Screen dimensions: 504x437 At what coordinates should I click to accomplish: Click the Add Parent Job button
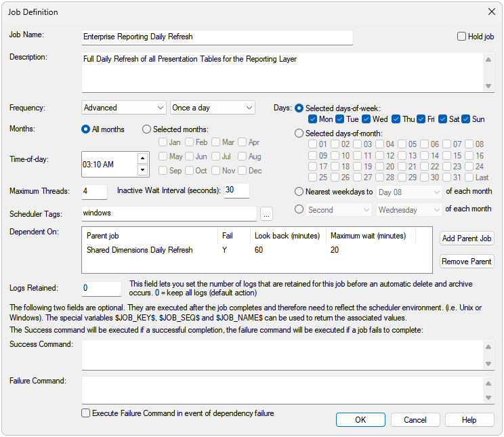coord(467,238)
